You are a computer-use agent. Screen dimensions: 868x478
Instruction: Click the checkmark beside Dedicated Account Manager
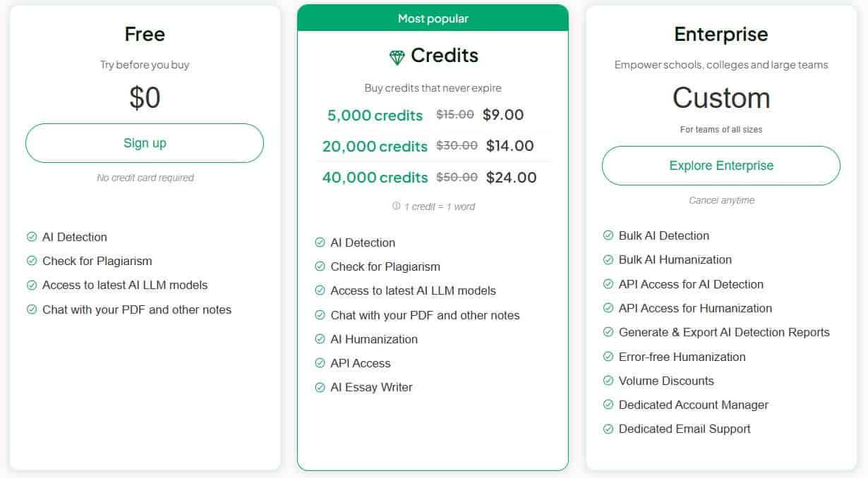pyautogui.click(x=608, y=405)
